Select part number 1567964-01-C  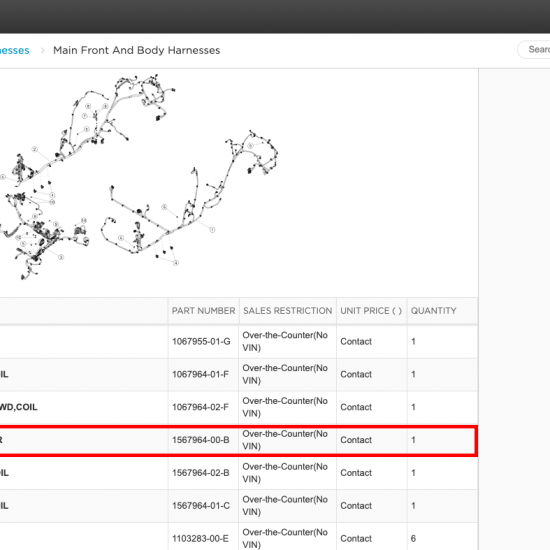[x=201, y=505]
